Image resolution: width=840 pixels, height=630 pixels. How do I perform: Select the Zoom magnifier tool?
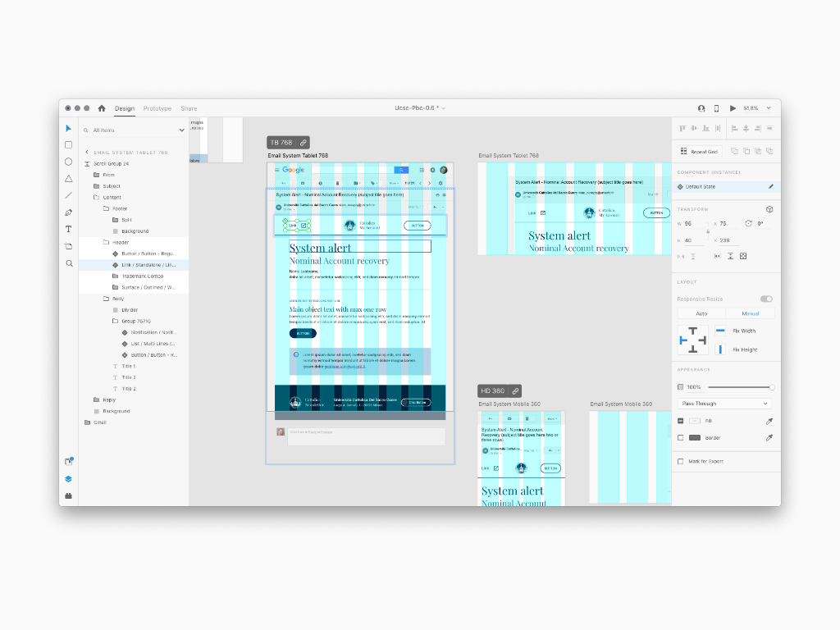coord(69,263)
